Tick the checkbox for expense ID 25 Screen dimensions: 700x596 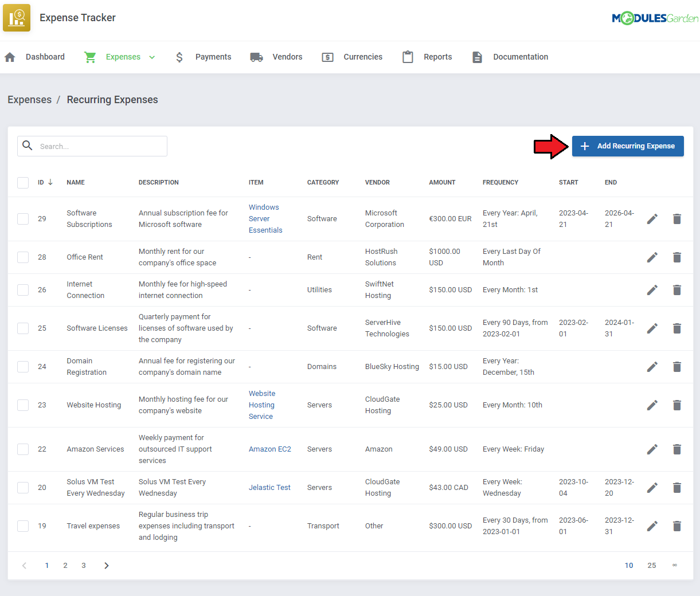pyautogui.click(x=23, y=328)
